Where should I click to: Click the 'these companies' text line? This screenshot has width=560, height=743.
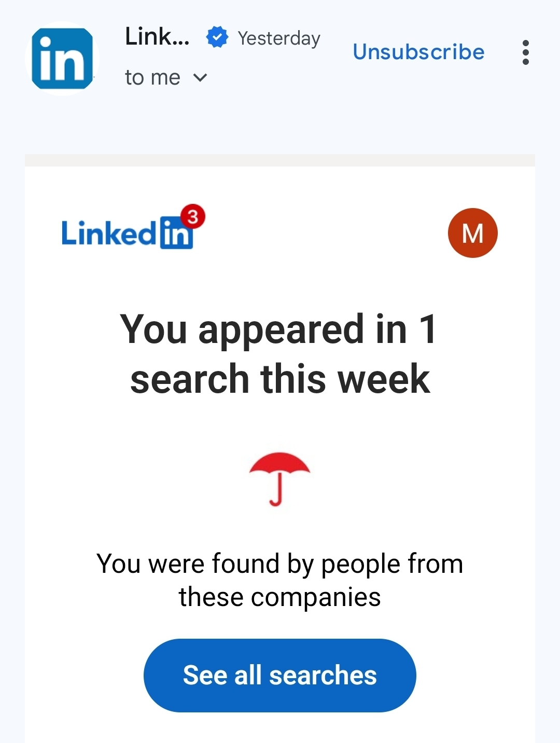point(280,597)
